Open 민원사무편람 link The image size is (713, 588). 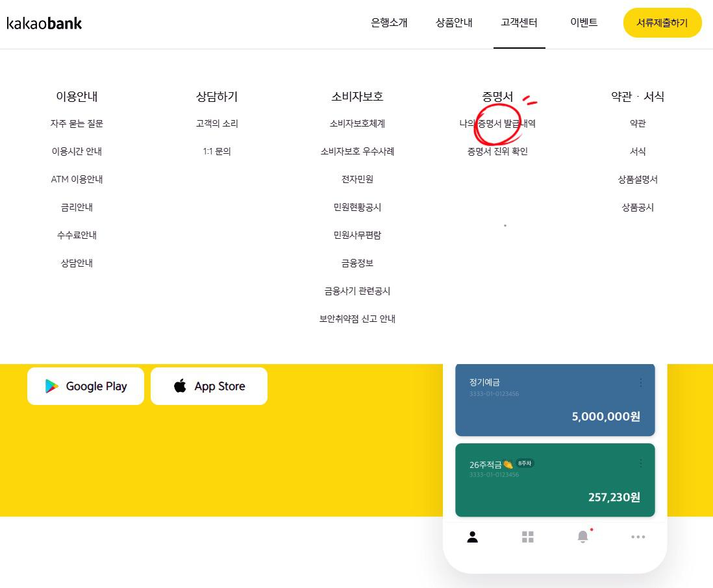click(x=357, y=235)
